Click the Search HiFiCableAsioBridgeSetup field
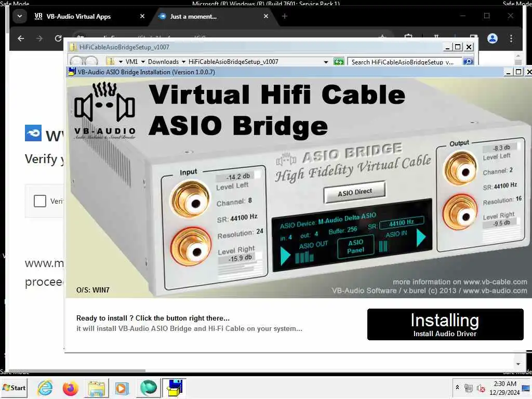Image resolution: width=532 pixels, height=399 pixels. coord(404,62)
